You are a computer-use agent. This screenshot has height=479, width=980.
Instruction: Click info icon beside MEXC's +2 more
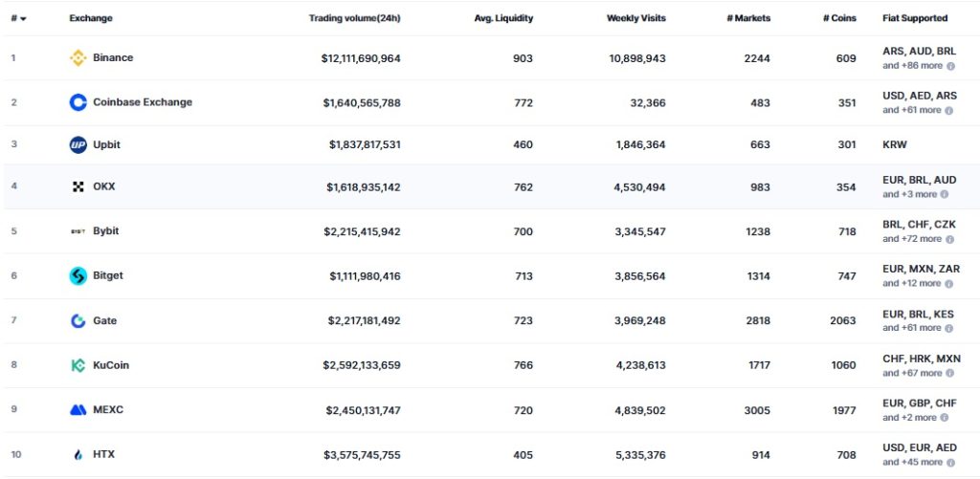pyautogui.click(x=945, y=418)
